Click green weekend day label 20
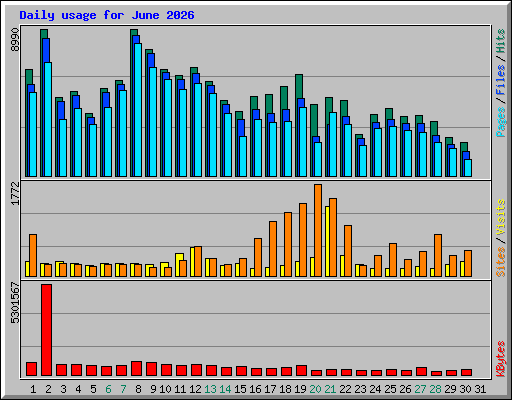This screenshot has height=400, width=512. 315,389
